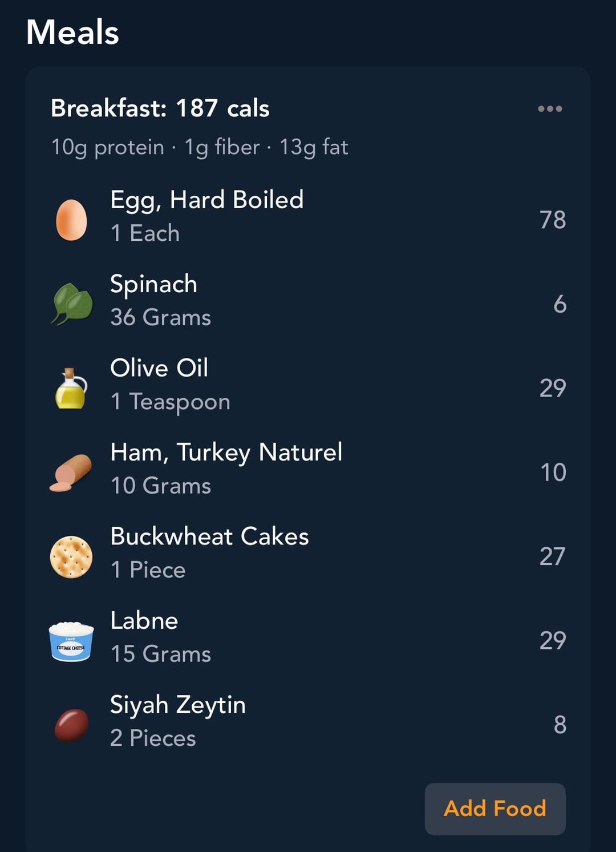The height and width of the screenshot is (852, 616).
Task: Tap the spinach leaves icon
Action: click(72, 304)
